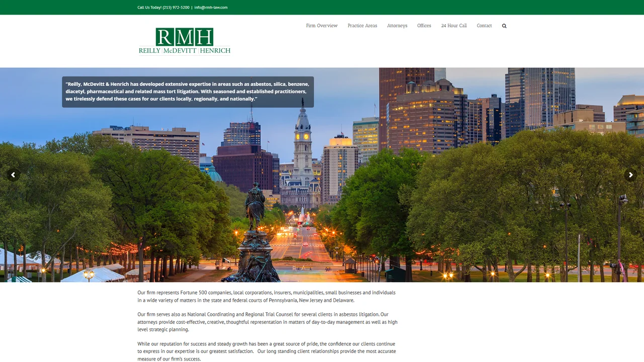Open the search magnifier icon in navigation
Viewport: 644px width, 362px height.
[504, 26]
